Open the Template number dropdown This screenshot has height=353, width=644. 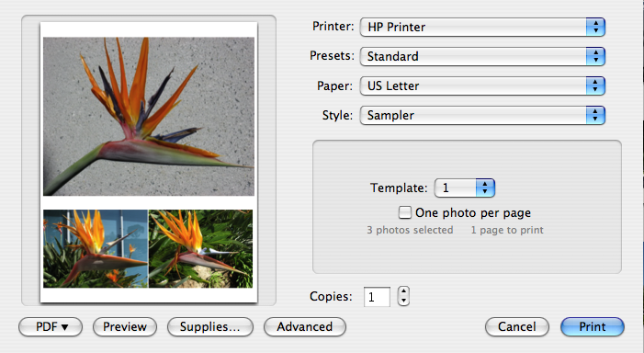465,188
